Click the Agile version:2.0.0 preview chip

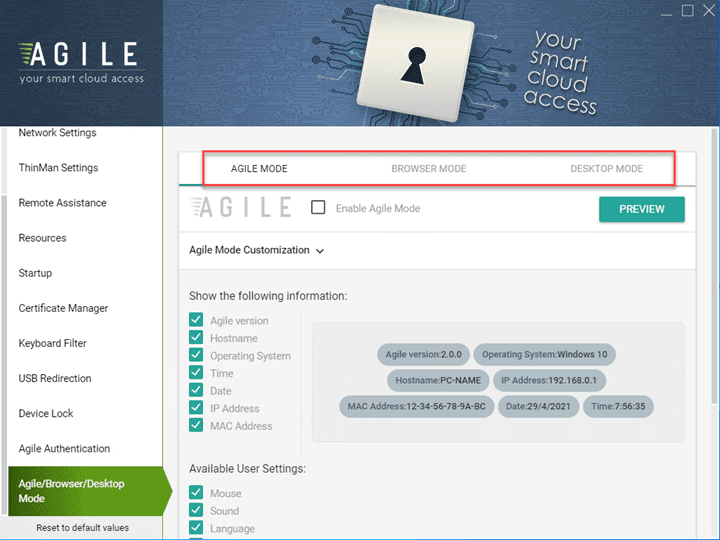423,354
